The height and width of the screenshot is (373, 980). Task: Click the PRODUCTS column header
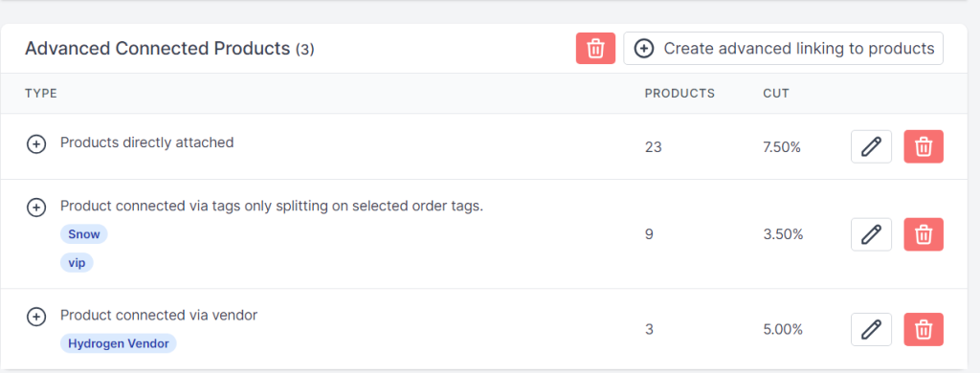point(679,94)
